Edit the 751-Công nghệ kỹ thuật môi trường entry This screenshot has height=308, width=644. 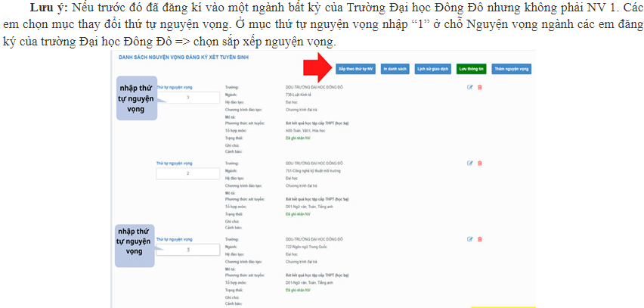click(470, 163)
